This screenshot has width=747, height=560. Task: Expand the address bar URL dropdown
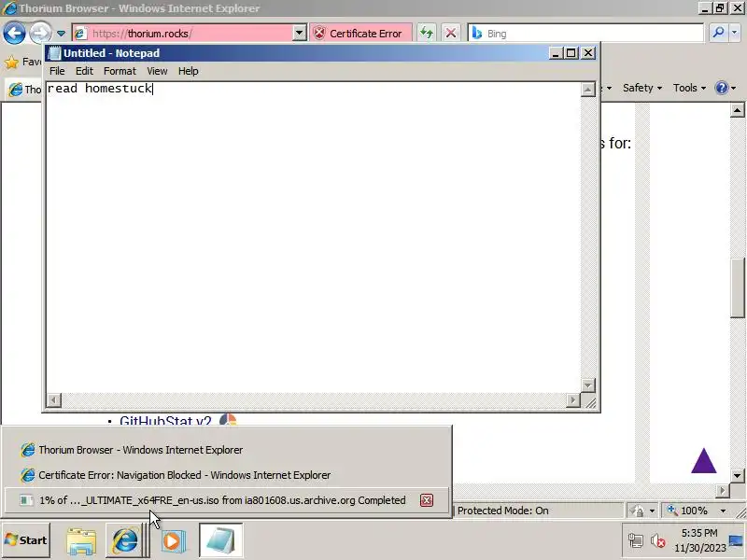(299, 34)
